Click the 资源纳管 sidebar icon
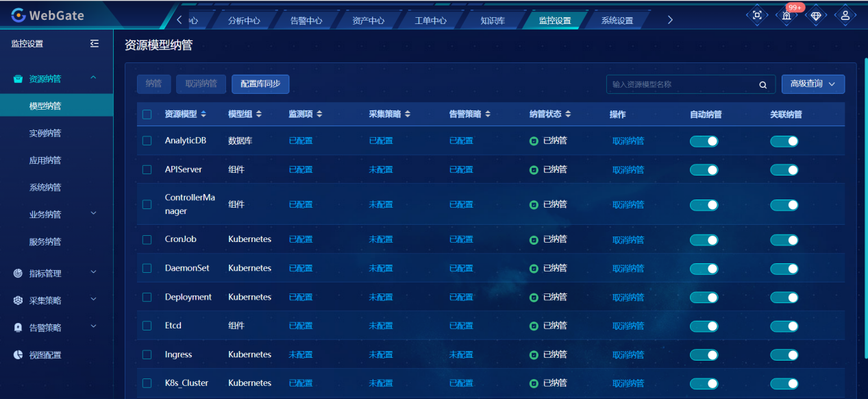The image size is (868, 399). coord(18,79)
